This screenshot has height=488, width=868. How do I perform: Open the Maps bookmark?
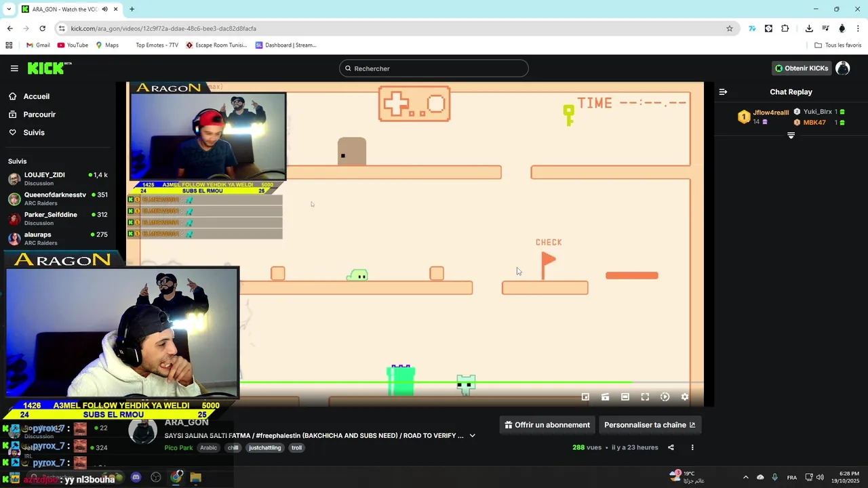tap(107, 45)
